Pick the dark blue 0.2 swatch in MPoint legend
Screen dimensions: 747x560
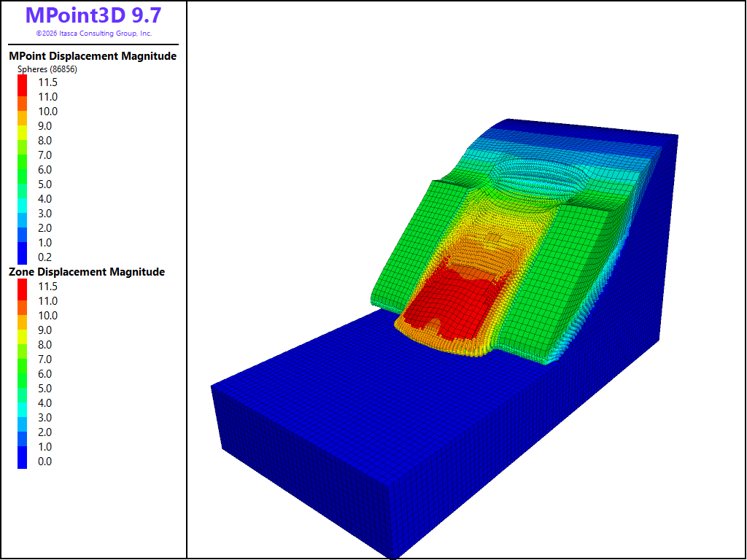pos(23,253)
